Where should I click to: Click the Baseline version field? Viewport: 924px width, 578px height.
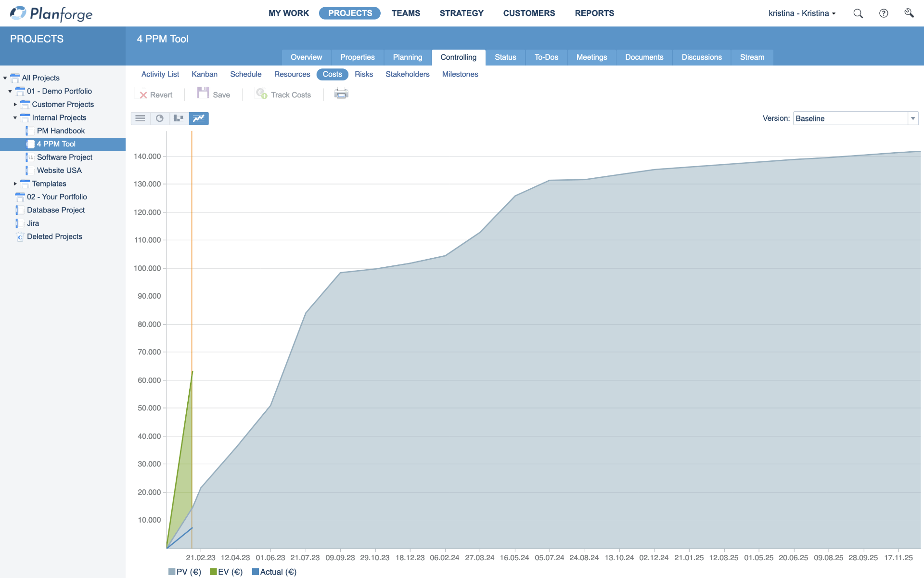click(850, 118)
